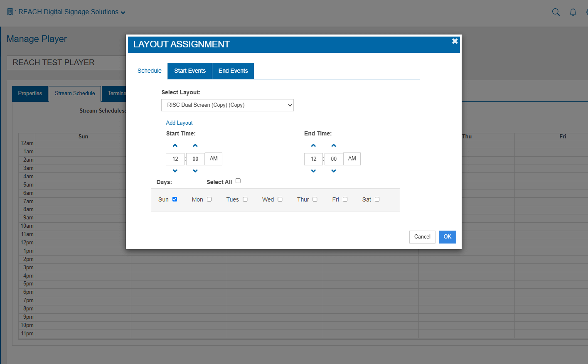Open the Select Layout dropdown
588x364 pixels.
(x=227, y=105)
